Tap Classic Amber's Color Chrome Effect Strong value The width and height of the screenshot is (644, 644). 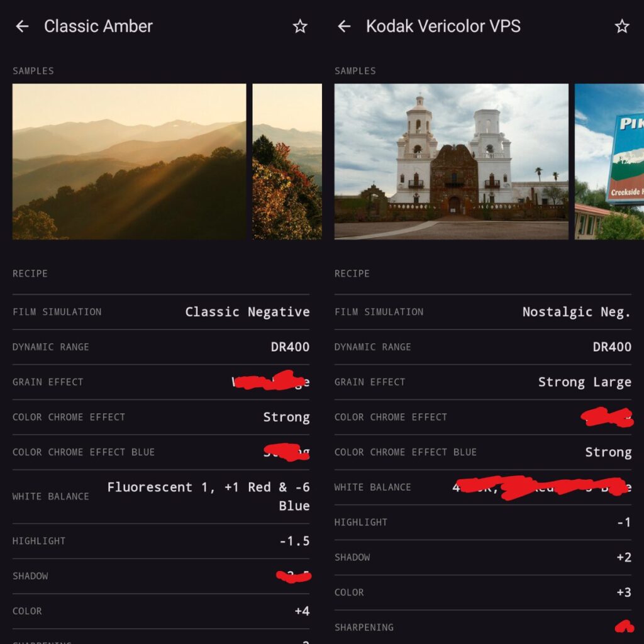coord(286,418)
